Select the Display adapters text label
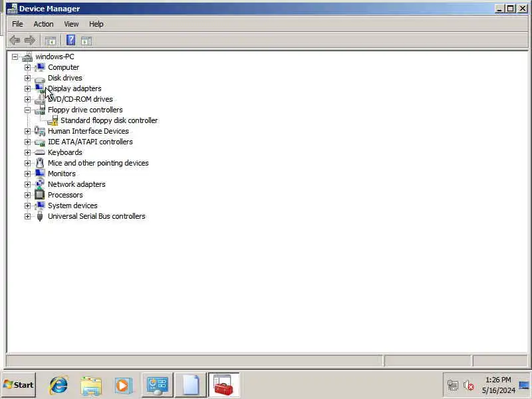 click(x=74, y=88)
